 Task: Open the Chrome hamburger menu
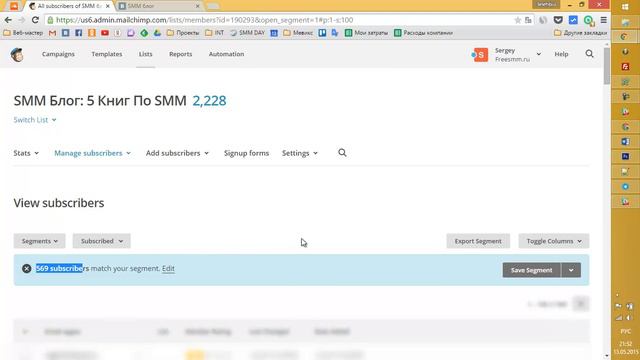tap(604, 20)
